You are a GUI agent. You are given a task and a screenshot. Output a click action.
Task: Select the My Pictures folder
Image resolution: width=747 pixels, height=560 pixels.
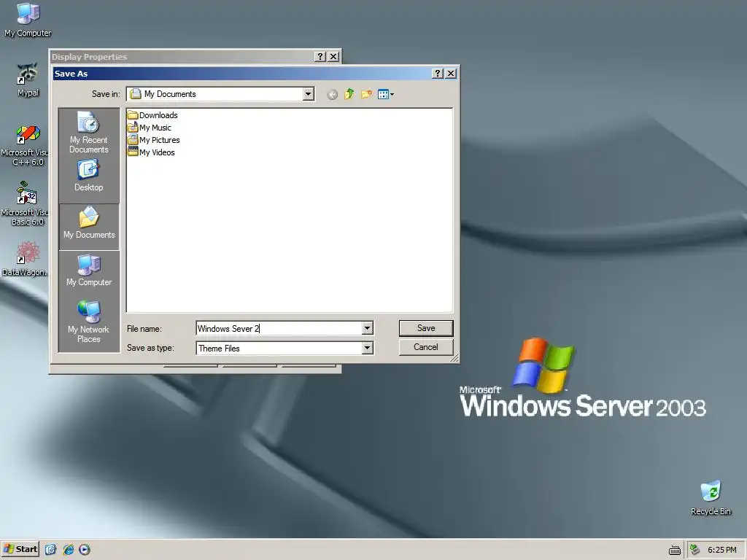[153, 140]
